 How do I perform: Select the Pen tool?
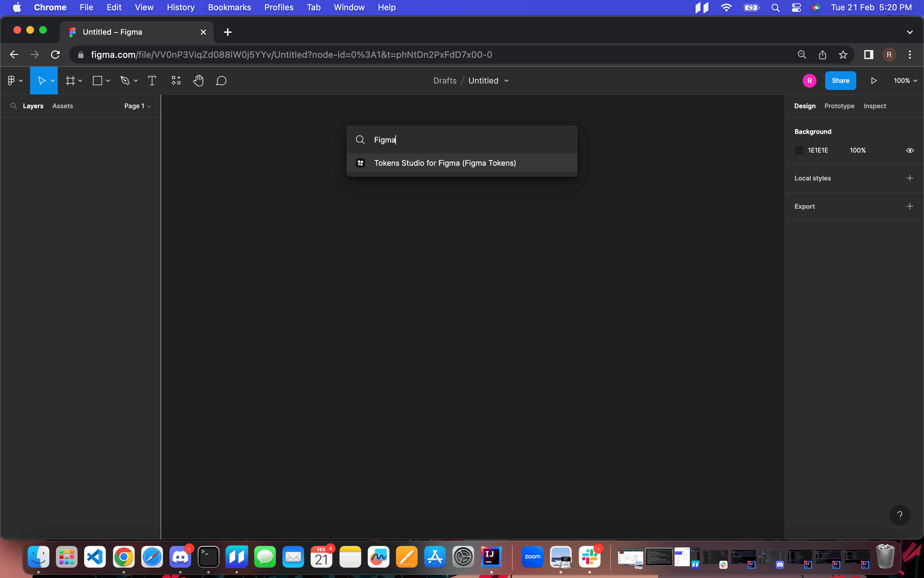(x=125, y=81)
